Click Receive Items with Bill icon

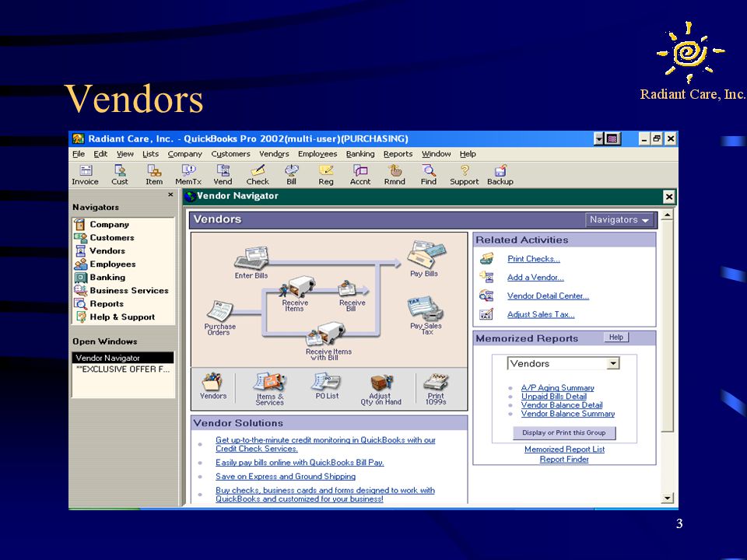pyautogui.click(x=328, y=341)
